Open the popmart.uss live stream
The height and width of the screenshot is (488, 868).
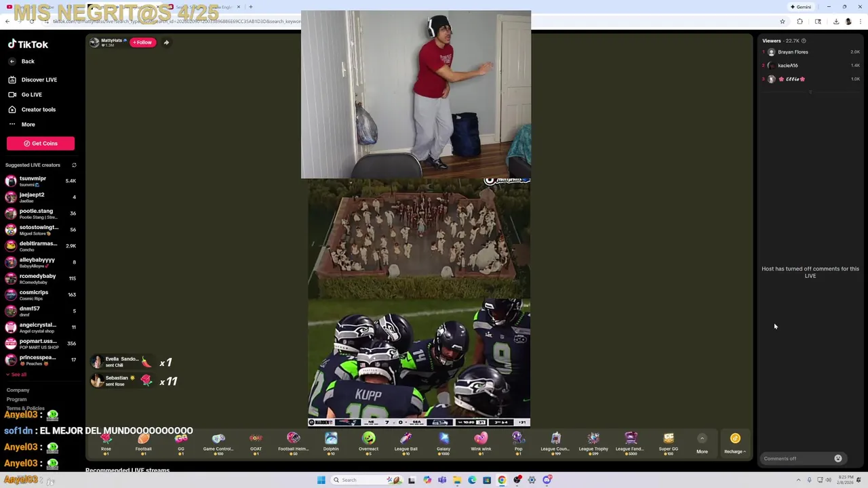41,344
